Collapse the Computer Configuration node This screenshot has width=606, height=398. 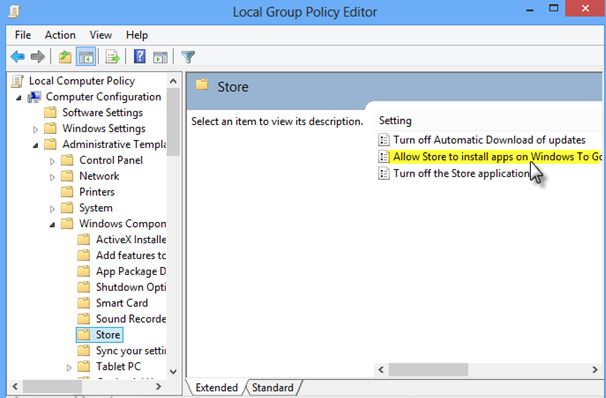[x=19, y=98]
